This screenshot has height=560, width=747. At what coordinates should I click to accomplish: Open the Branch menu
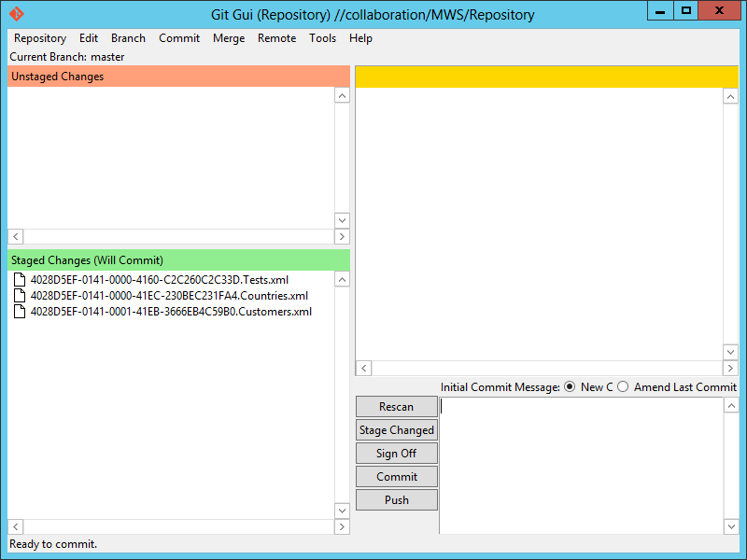pyautogui.click(x=128, y=38)
